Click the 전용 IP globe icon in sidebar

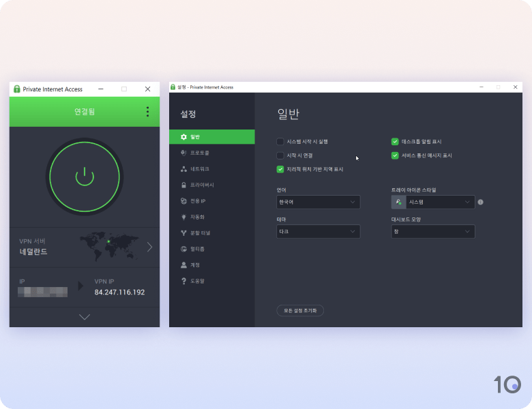pyautogui.click(x=183, y=201)
